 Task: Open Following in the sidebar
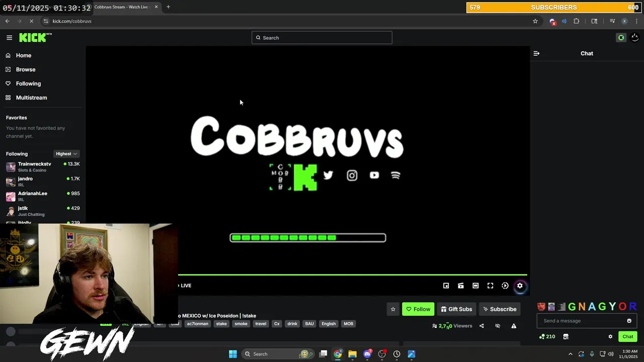coord(28,83)
